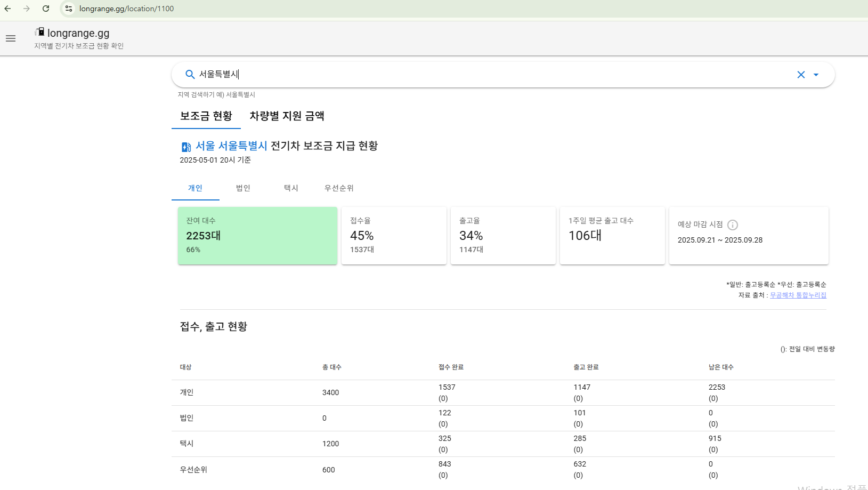
Task: Click 접수 완료 value 1537 in table
Action: 447,387
